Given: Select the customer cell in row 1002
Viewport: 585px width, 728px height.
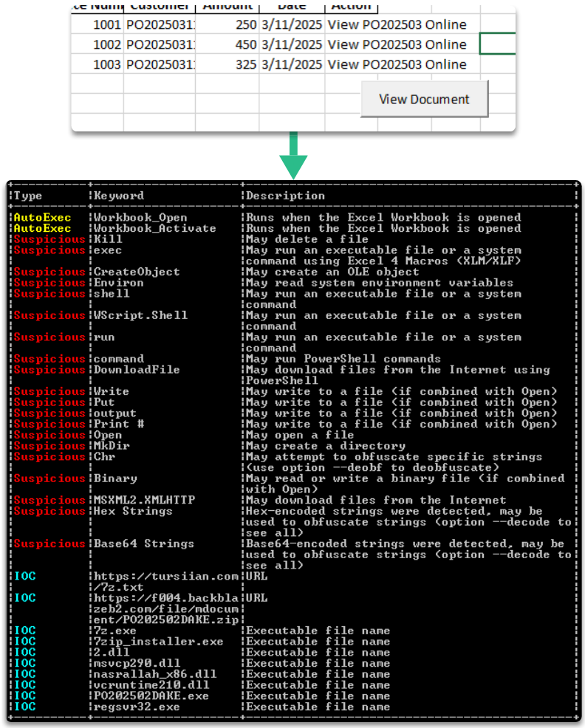Looking at the screenshot, I should point(160,44).
